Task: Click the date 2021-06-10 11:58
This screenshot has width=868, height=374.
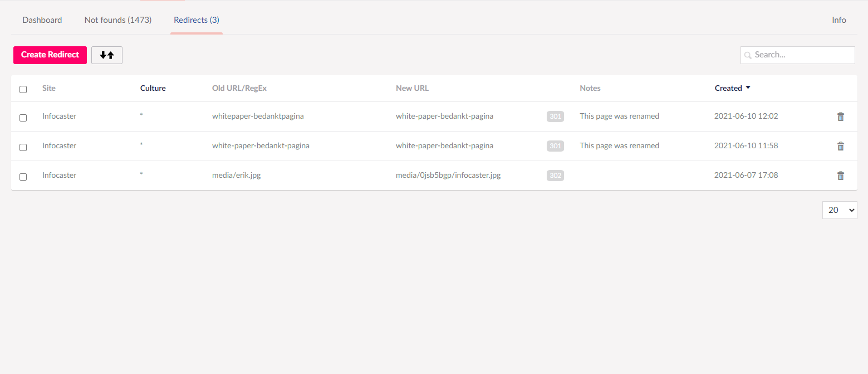Action: [x=746, y=146]
